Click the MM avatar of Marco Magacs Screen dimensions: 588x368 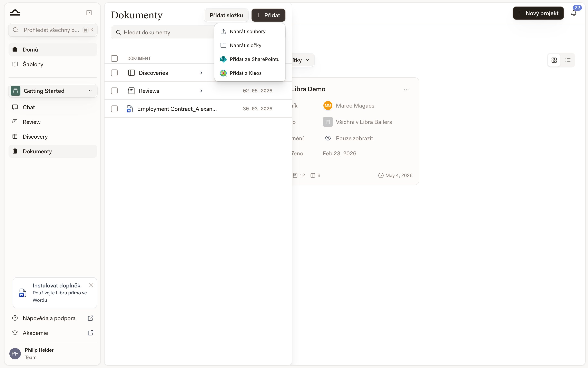tap(328, 106)
